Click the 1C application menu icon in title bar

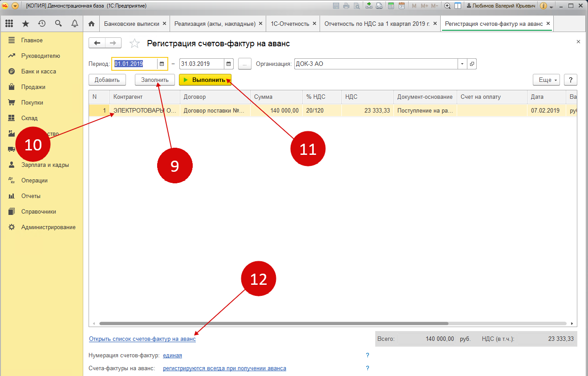pos(6,6)
